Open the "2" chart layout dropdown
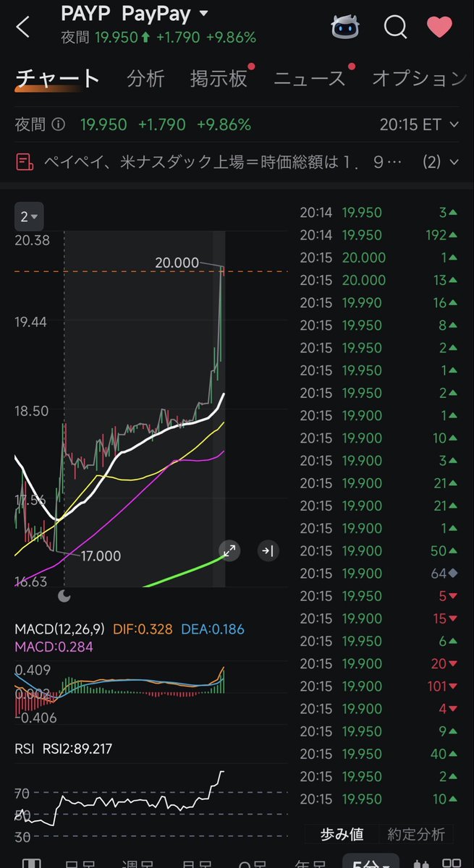Screen dimensions: 474x868 29,216
